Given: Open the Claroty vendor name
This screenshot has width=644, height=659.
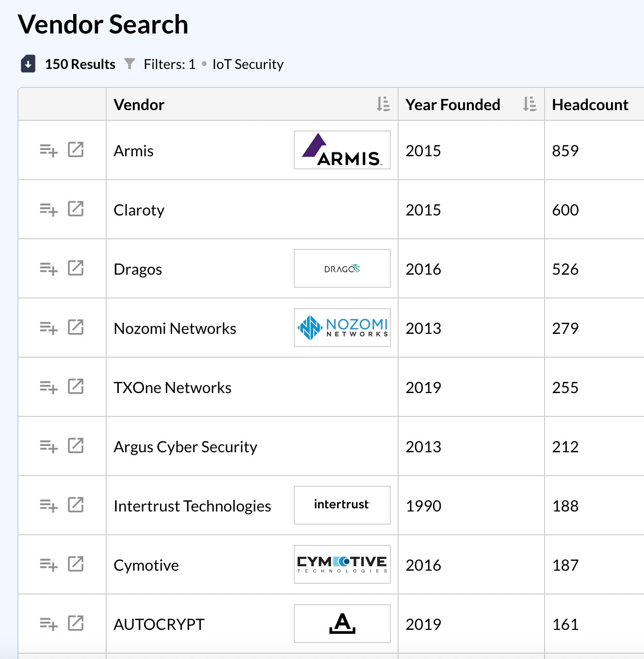Looking at the screenshot, I should click(139, 210).
